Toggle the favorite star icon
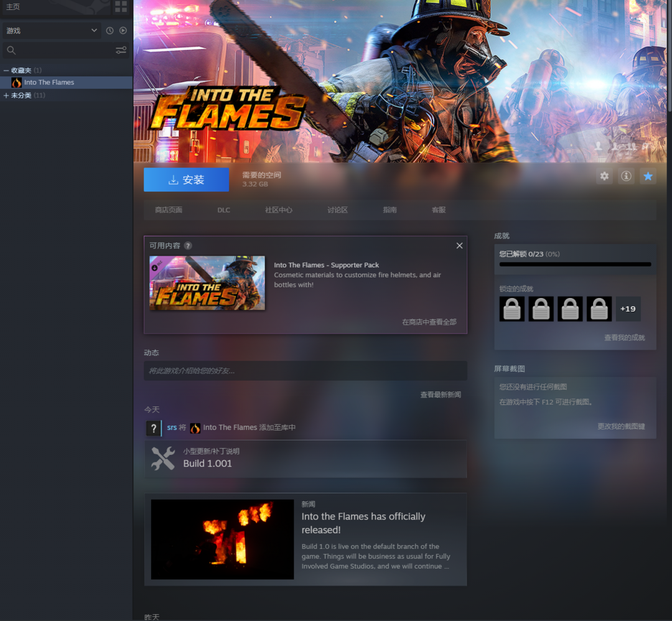Viewport: 672px width, 621px height. 648,176
